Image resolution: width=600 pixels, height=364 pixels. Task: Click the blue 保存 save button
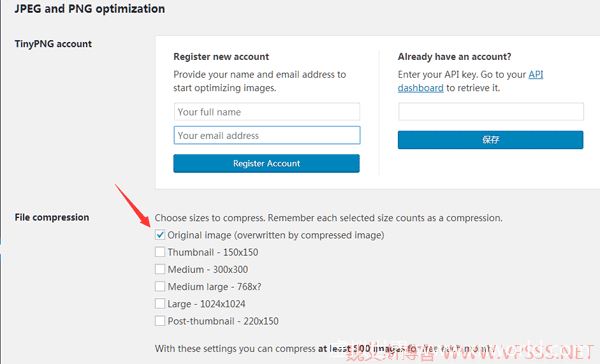tap(491, 140)
